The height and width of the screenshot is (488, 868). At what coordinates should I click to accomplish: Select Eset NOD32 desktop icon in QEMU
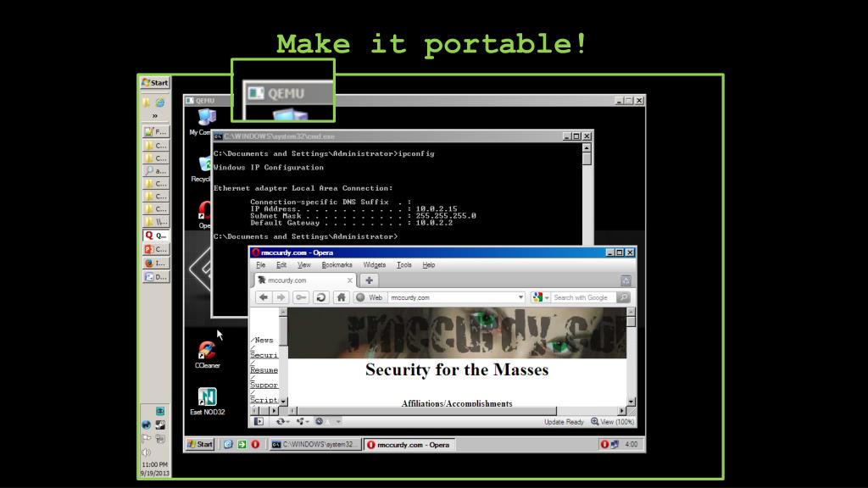207,401
